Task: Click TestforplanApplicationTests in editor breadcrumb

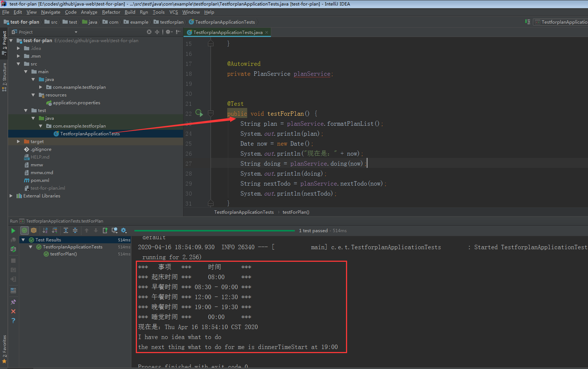Action: (x=244, y=212)
